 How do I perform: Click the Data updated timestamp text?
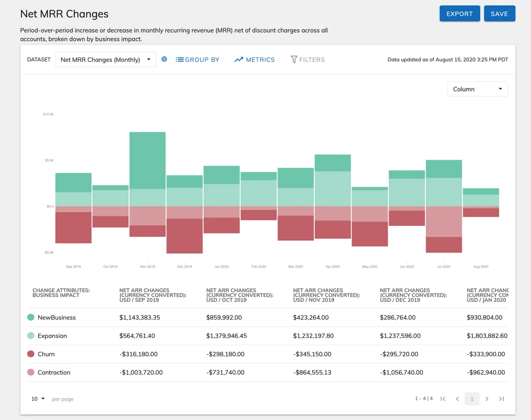[x=447, y=59]
